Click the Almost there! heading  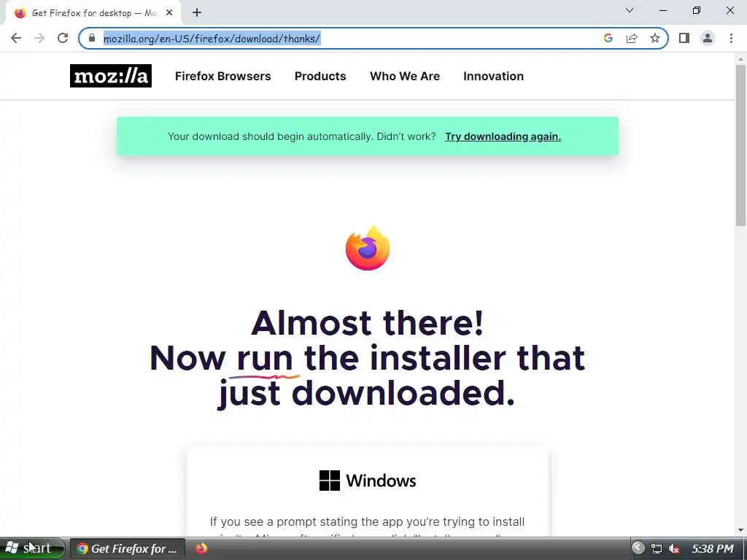click(x=368, y=323)
